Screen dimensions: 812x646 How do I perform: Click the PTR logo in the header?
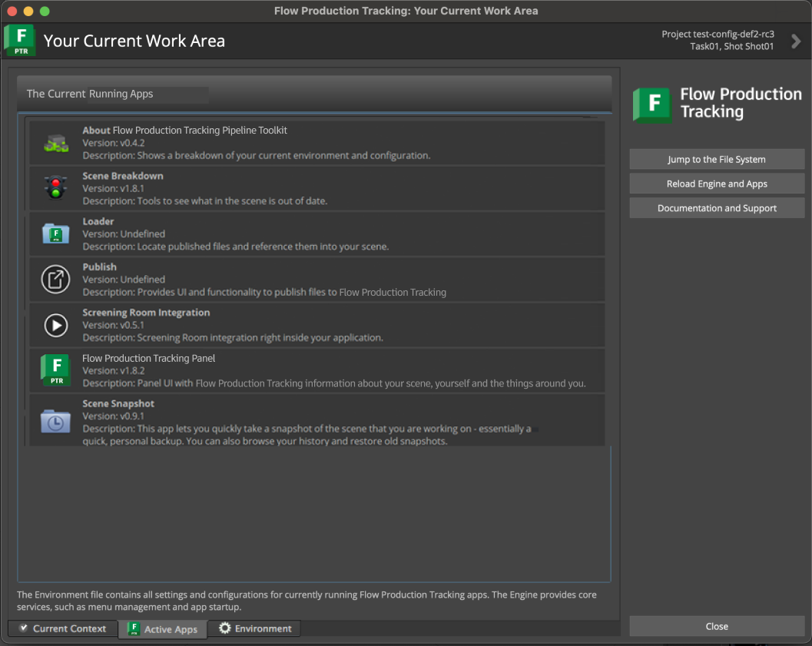(x=20, y=40)
